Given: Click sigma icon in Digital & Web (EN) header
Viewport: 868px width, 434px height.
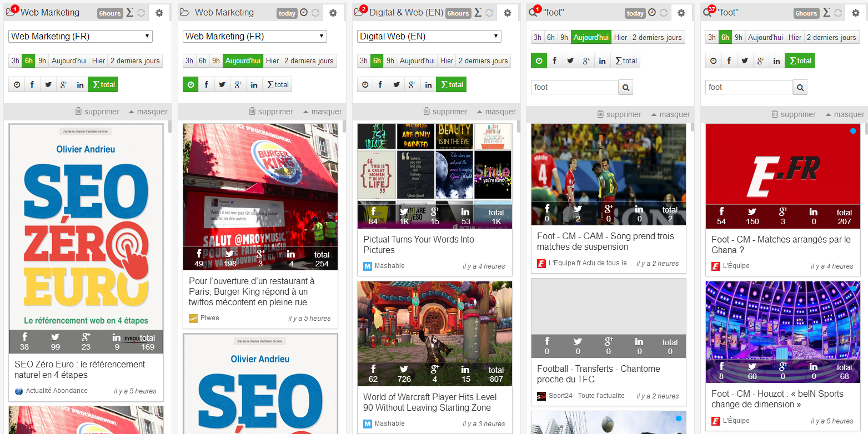Looking at the screenshot, I should [x=478, y=12].
